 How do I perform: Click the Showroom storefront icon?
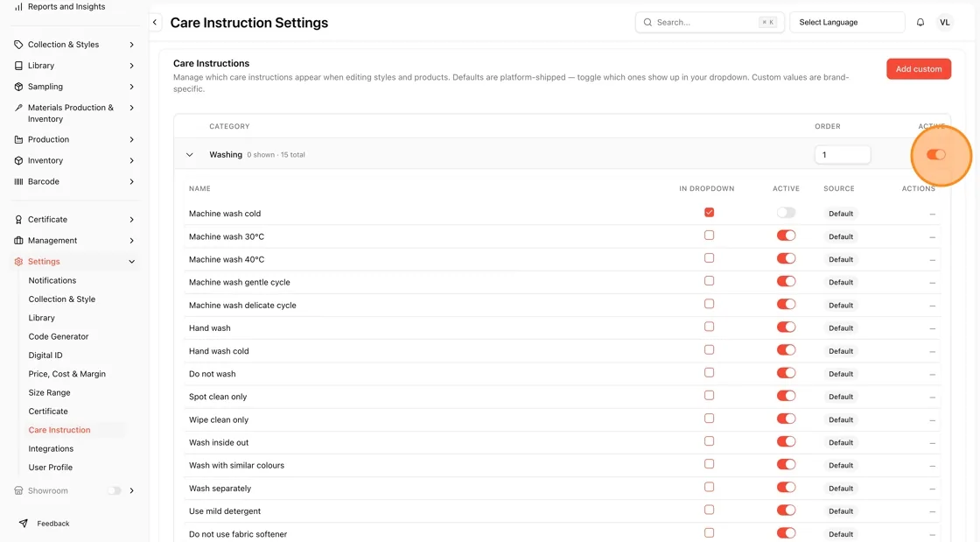18,490
